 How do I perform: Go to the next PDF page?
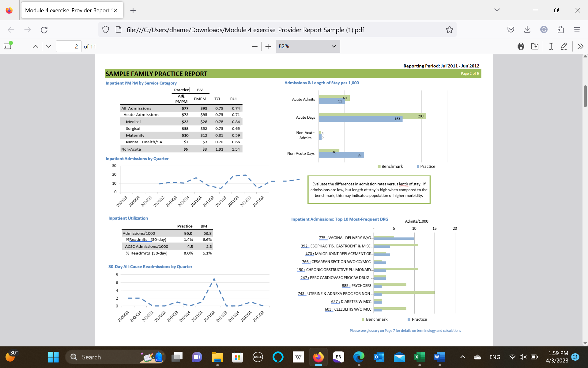point(48,46)
